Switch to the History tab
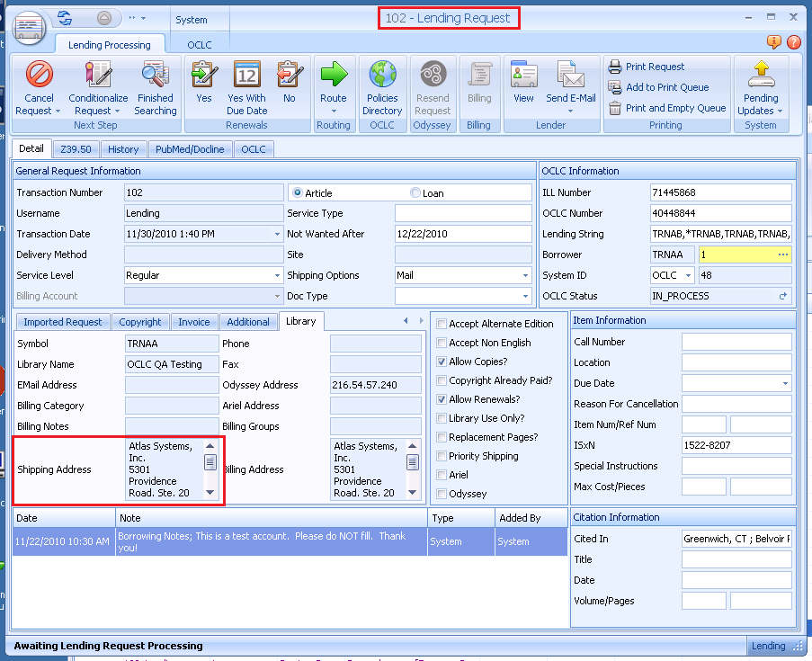The image size is (812, 661). tap(123, 149)
